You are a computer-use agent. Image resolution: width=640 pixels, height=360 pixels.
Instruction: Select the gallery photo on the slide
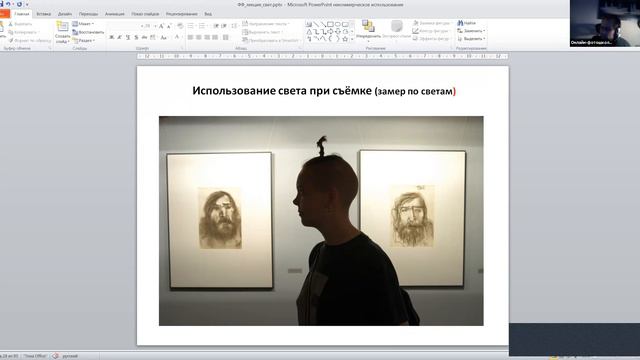click(321, 221)
